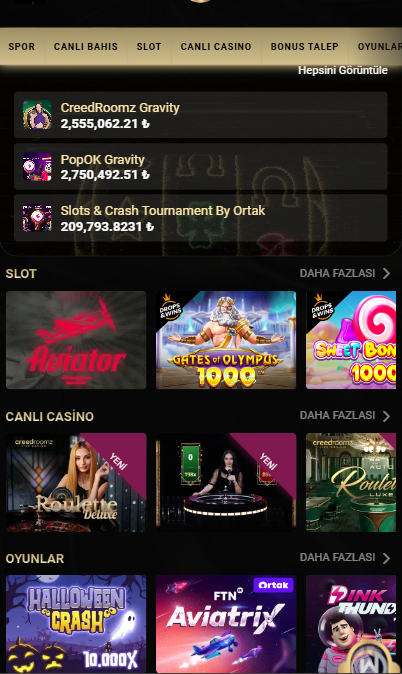Image resolution: width=402 pixels, height=674 pixels.
Task: Expand the OYUNLAR section chevron
Action: [x=386, y=558]
